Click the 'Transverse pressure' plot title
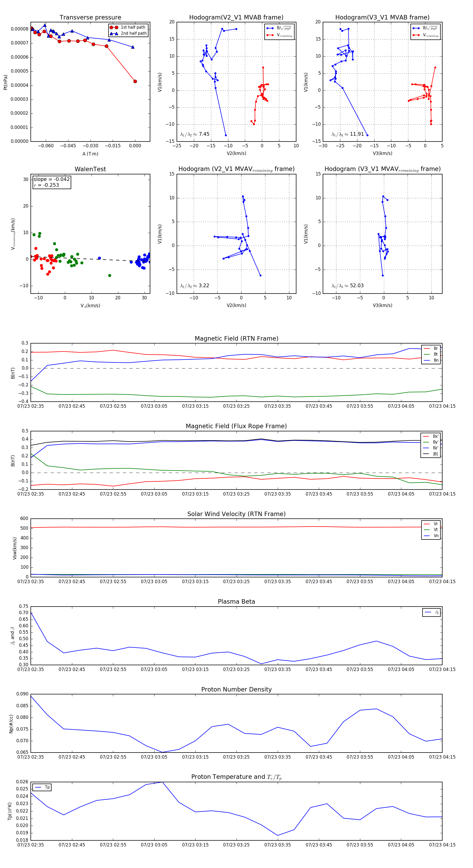Image resolution: width=473 pixels, height=868 pixels. 90,18
